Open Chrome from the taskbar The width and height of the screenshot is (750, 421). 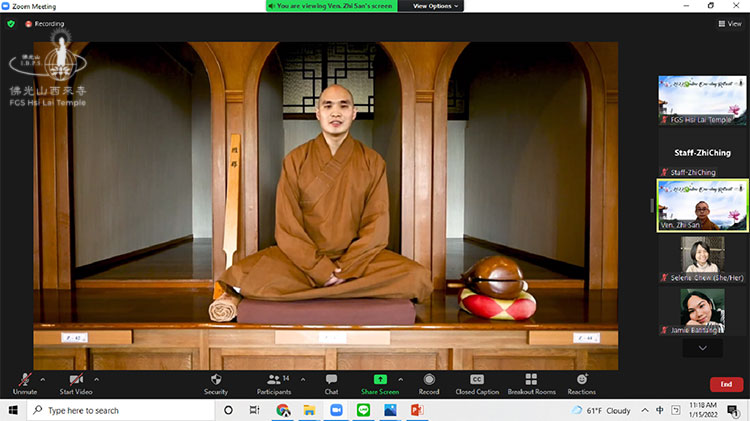[283, 410]
